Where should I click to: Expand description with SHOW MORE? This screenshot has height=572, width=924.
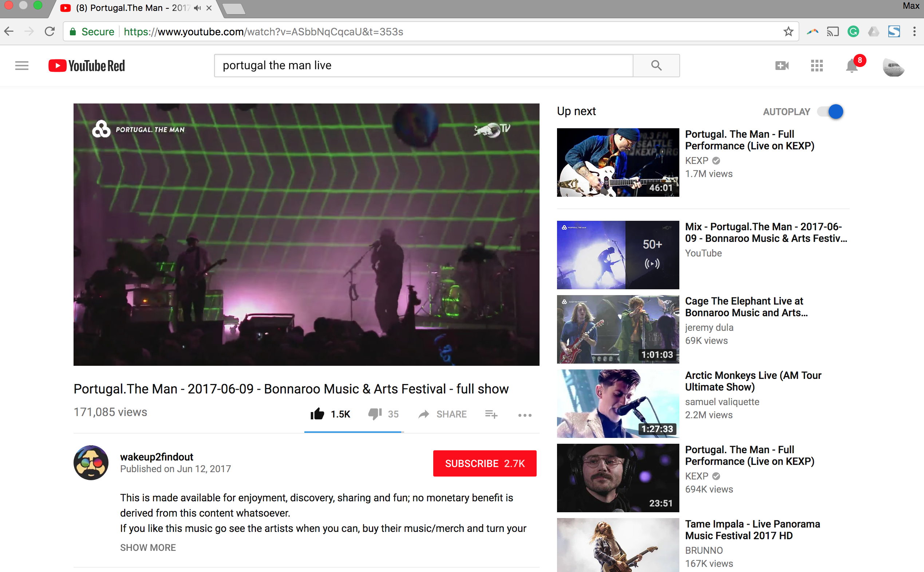(x=148, y=548)
